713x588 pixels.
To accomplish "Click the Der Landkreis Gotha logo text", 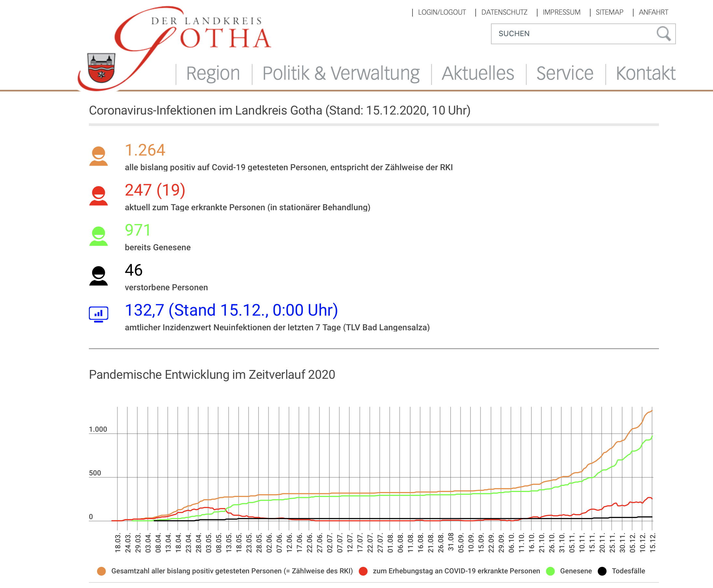I will tap(210, 33).
